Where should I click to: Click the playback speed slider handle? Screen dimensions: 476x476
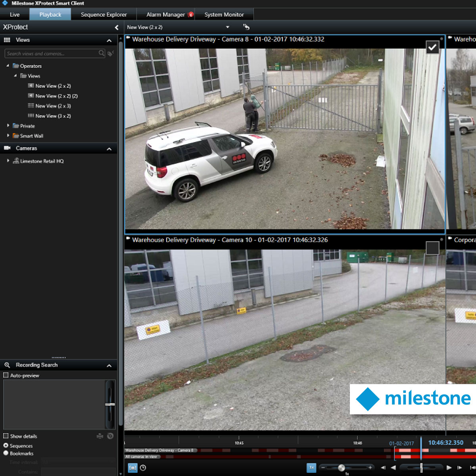coord(341,468)
